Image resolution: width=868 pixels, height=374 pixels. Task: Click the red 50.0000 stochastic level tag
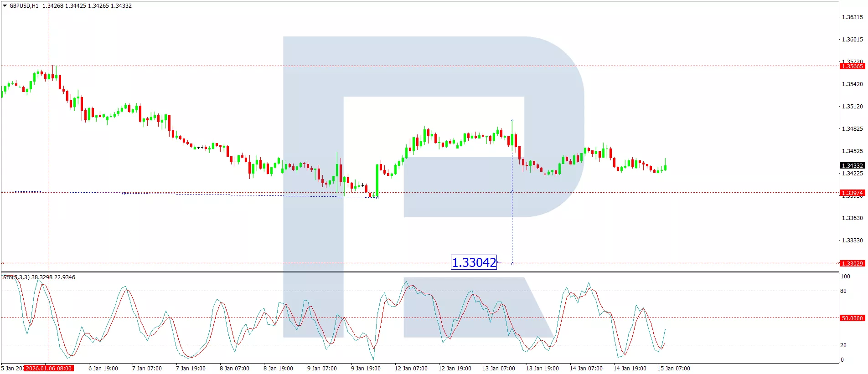click(852, 318)
